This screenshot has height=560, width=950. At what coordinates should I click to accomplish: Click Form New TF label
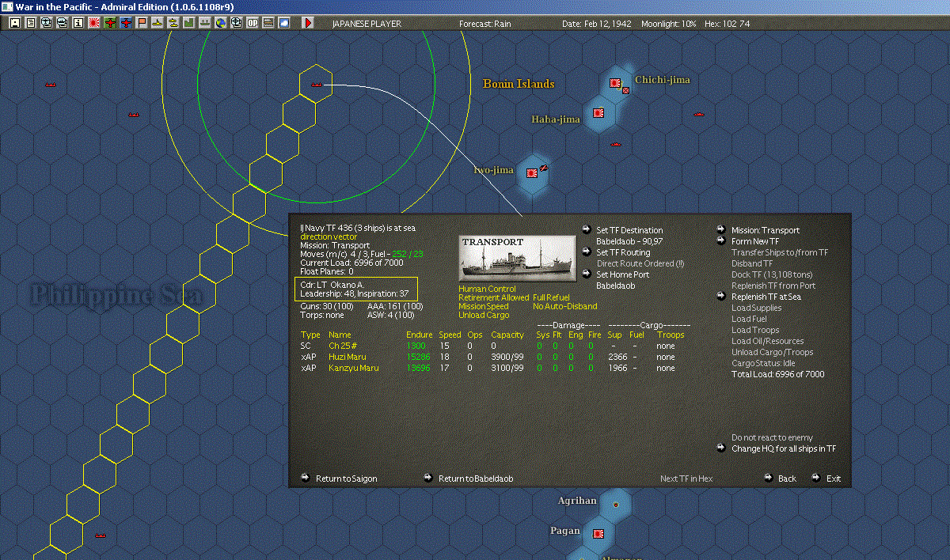(x=755, y=241)
